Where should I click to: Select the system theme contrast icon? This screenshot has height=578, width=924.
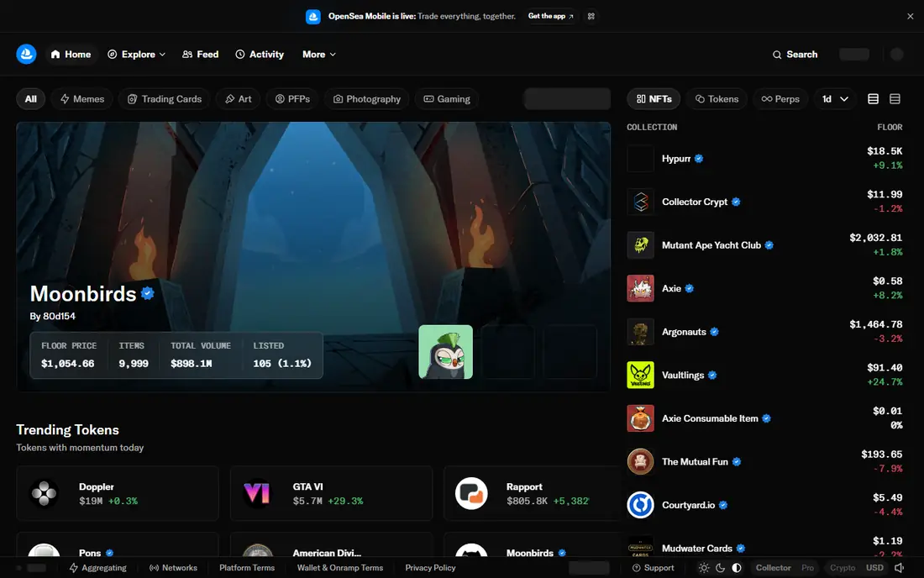click(737, 568)
